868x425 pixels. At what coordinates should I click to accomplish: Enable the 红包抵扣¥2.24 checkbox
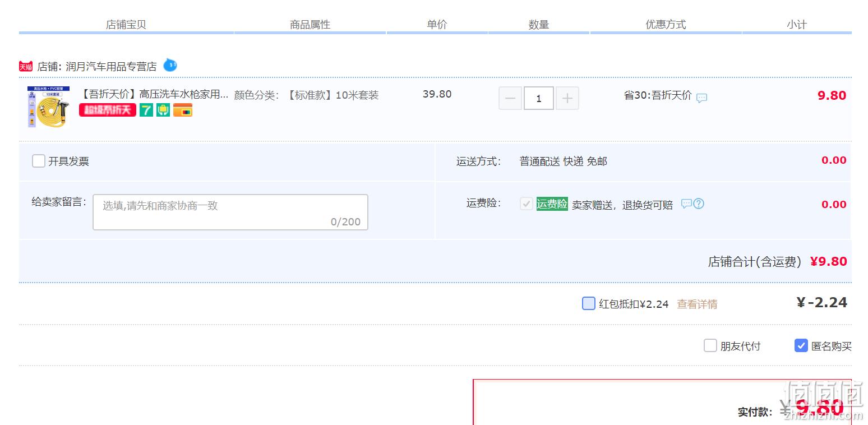tap(589, 303)
